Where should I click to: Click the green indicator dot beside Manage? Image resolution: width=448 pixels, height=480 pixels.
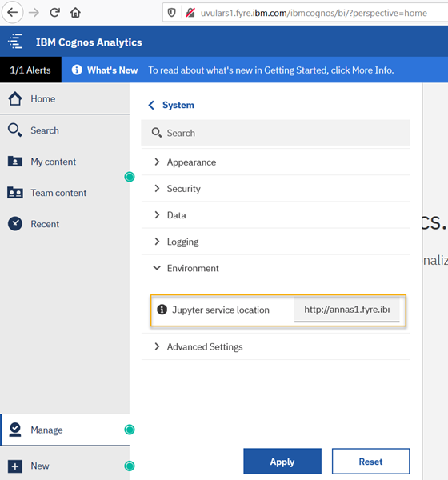tap(130, 430)
